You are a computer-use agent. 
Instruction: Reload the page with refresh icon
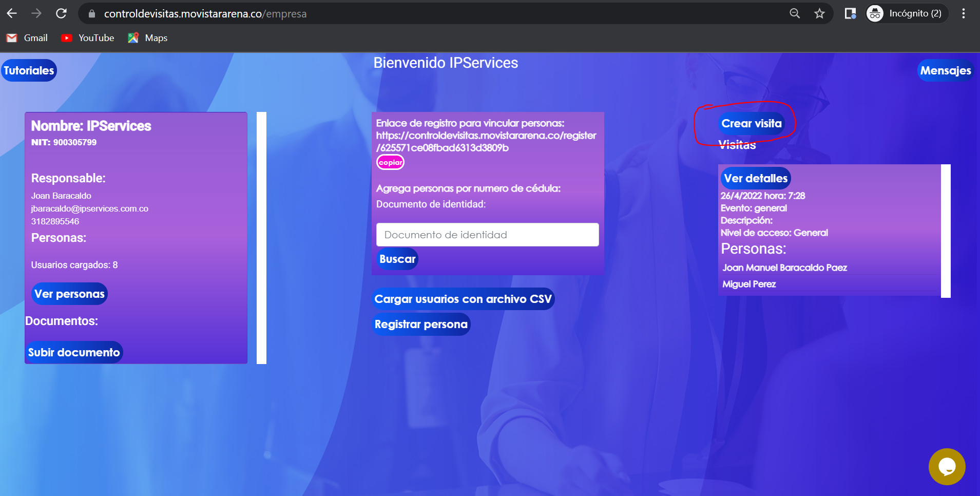click(61, 13)
